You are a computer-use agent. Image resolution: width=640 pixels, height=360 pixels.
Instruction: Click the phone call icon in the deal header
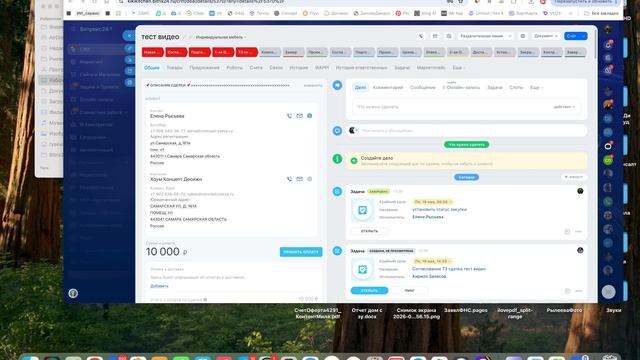pos(421,36)
